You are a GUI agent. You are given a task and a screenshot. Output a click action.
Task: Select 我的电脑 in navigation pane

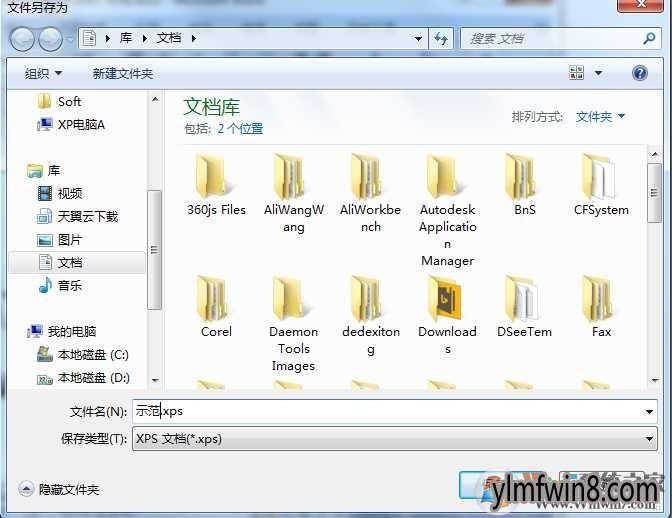[61, 331]
